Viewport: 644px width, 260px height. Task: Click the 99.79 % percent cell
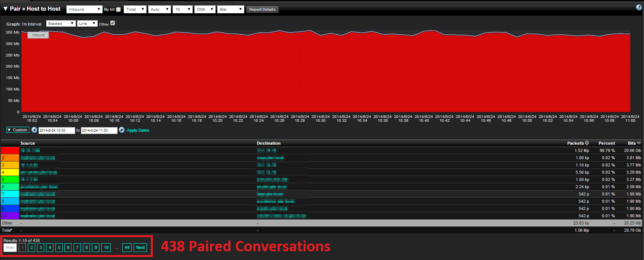point(607,151)
